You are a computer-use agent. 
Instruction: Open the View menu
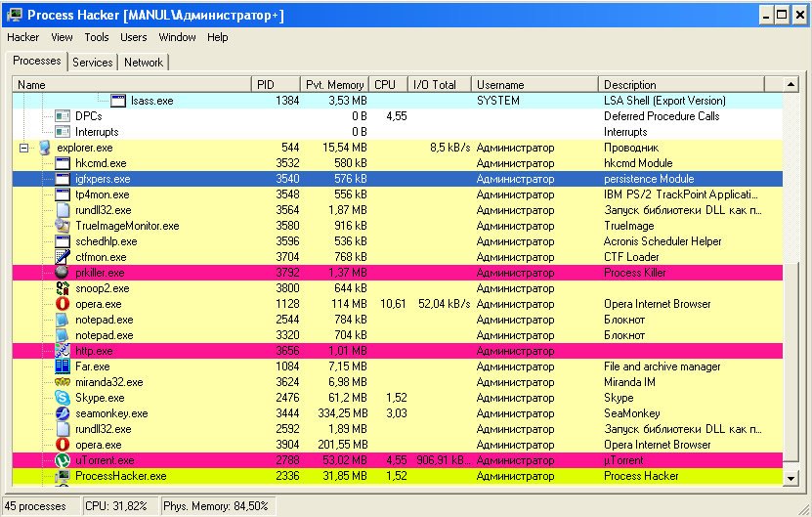click(62, 37)
